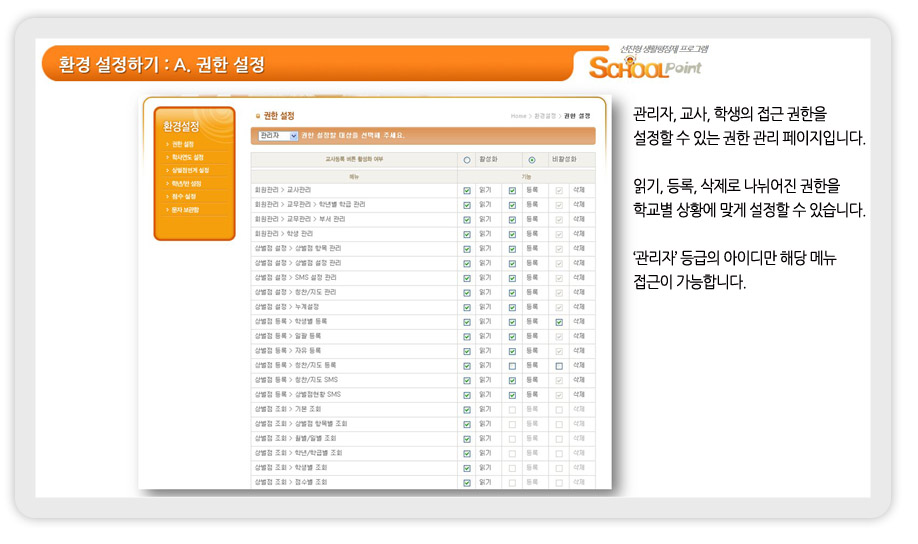Image resolution: width=918 pixels, height=544 pixels.
Task: Uncheck 등록 for 회원관리 > 학생 관리
Action: tap(512, 234)
